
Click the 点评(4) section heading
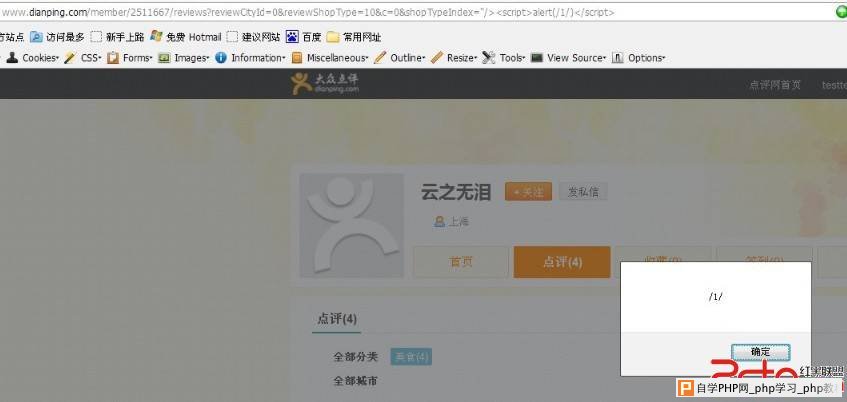click(x=337, y=319)
